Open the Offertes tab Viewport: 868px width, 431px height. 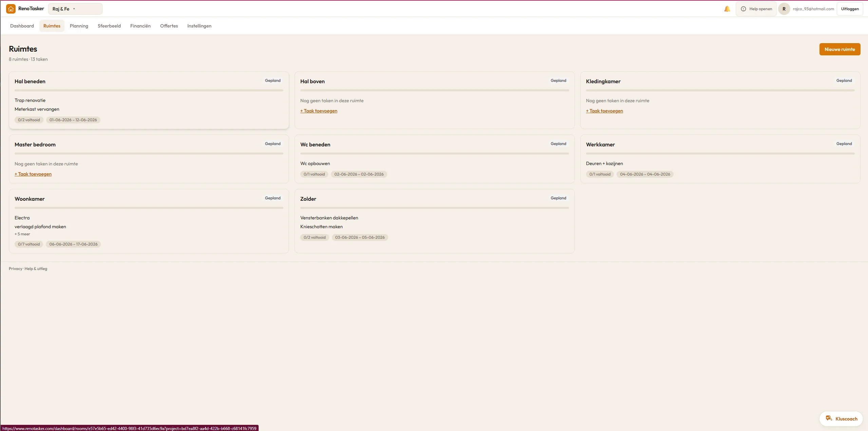click(x=169, y=26)
